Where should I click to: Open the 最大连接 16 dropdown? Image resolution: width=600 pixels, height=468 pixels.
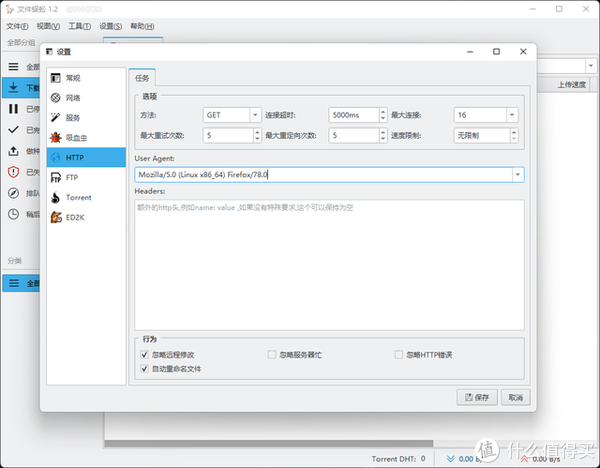pyautogui.click(x=512, y=115)
